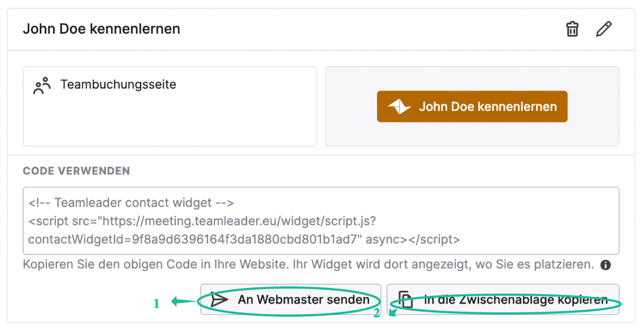Image resolution: width=644 pixels, height=330 pixels.
Task: Click inside the embed code text area
Action: pyautogui.click(x=321, y=221)
